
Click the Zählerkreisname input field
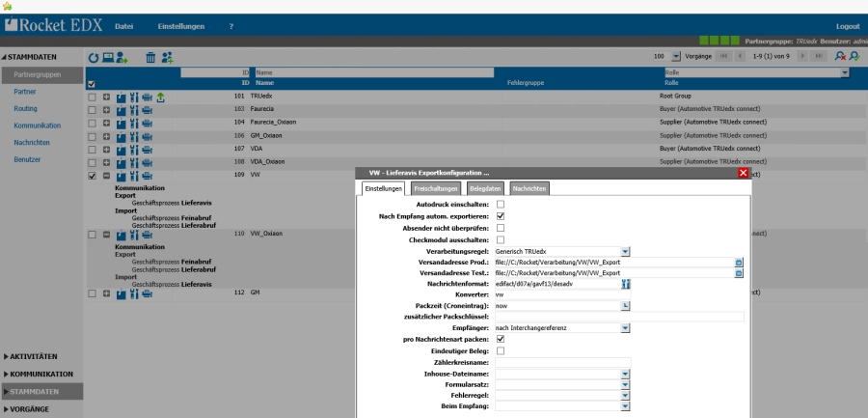562,362
